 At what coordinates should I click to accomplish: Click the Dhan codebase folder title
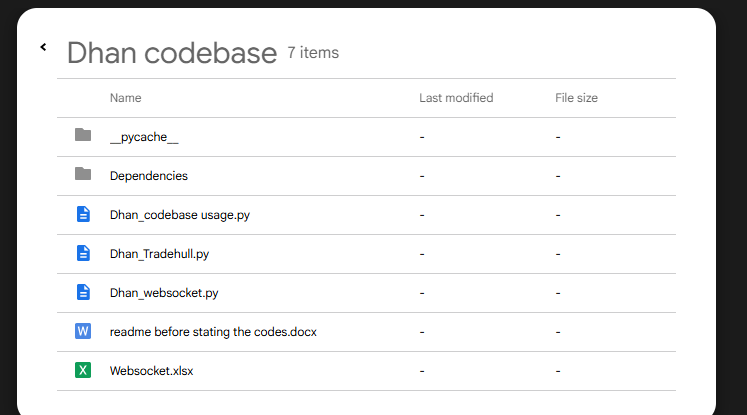pos(171,53)
